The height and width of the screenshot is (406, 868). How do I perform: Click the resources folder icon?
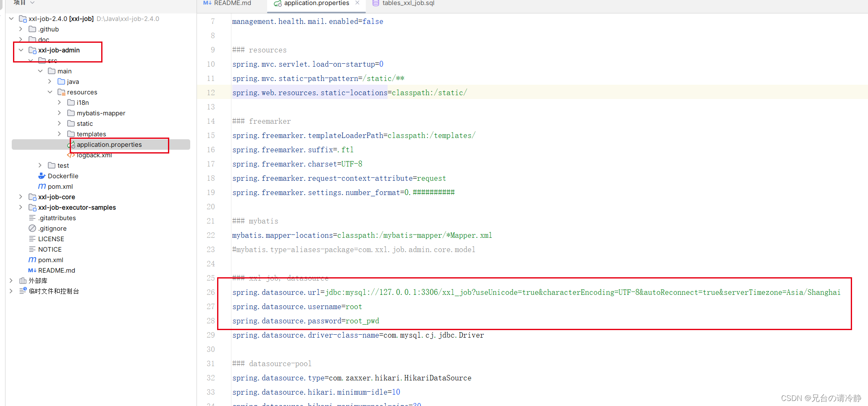tap(61, 92)
